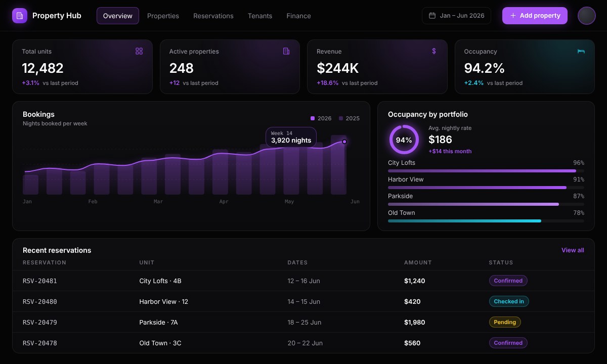
Task: Click the Total units card value 12,482
Action: pos(42,68)
